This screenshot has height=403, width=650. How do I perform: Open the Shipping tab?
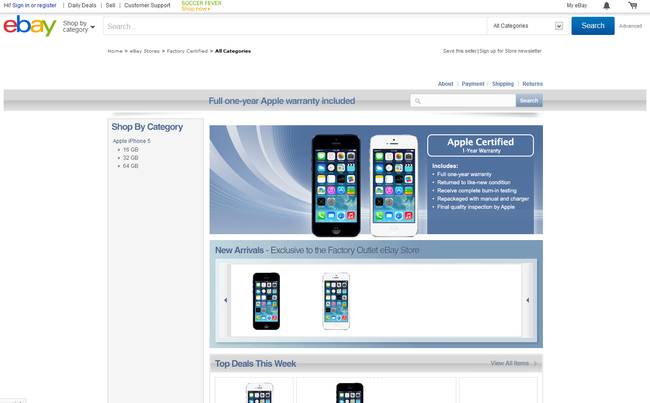pyautogui.click(x=503, y=84)
